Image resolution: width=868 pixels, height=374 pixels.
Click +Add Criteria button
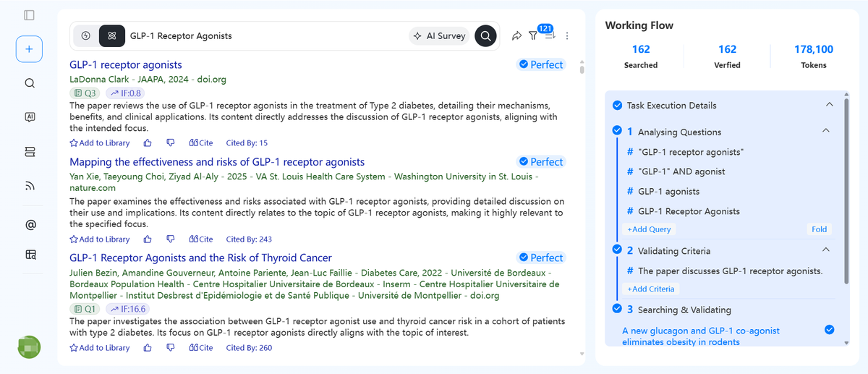[x=652, y=289]
